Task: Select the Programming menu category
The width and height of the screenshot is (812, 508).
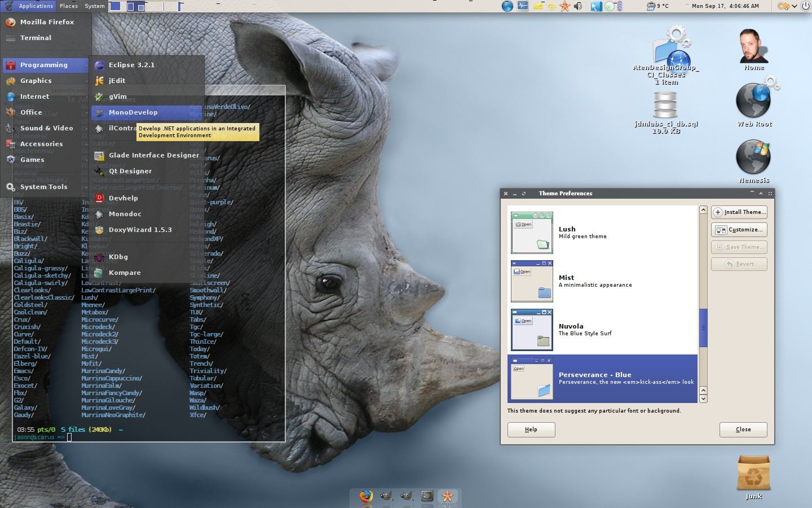Action: [46, 65]
